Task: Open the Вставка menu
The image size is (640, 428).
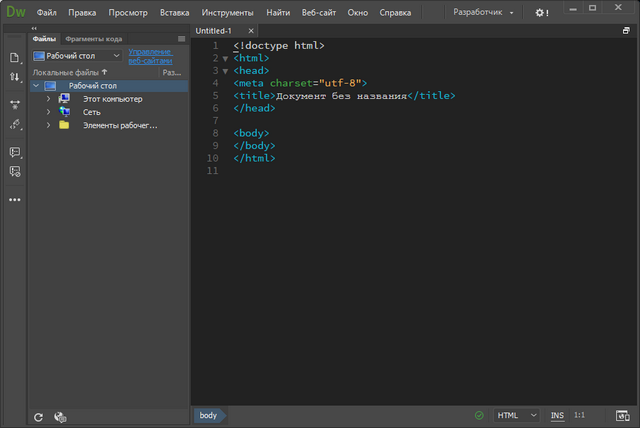Action: (x=174, y=13)
